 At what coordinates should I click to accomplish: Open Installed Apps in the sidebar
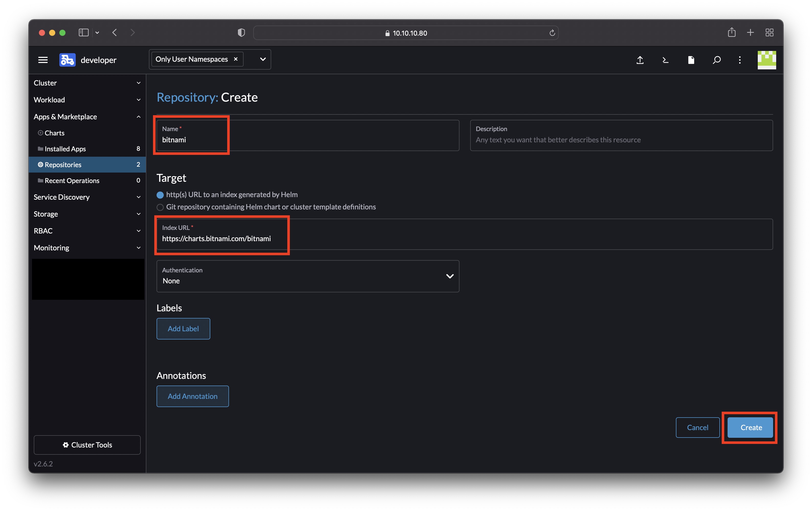87,149
